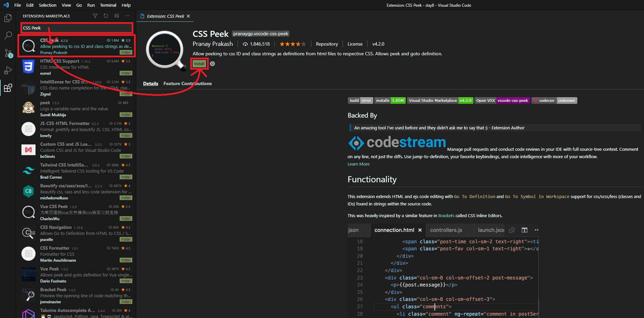The height and width of the screenshot is (318, 644).
Task: Switch to the Details tab
Action: click(x=150, y=83)
